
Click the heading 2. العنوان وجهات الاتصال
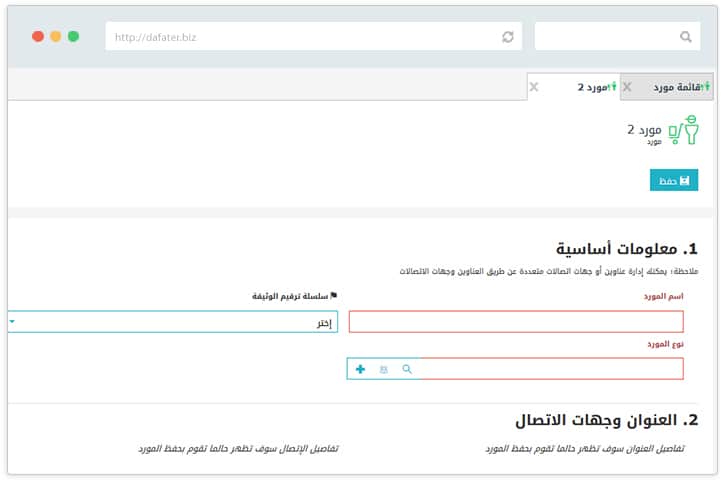point(607,420)
